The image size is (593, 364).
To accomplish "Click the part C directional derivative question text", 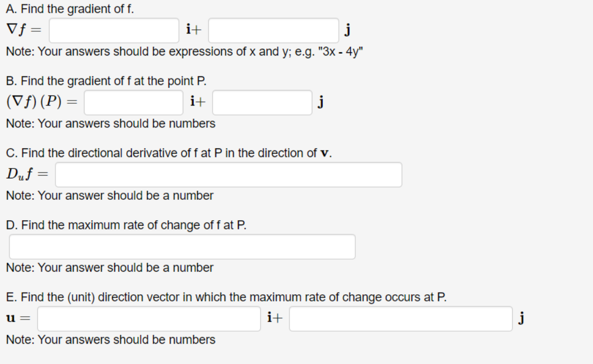I will click(169, 153).
